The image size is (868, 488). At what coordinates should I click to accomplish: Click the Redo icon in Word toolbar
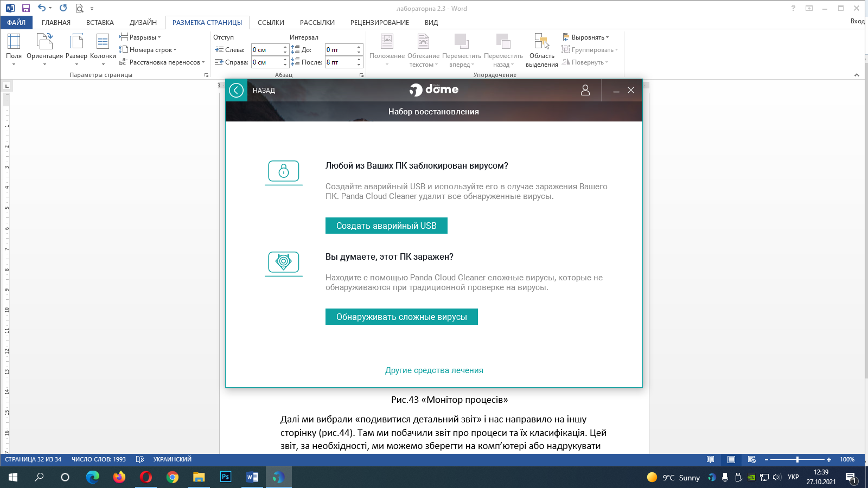tap(63, 8)
